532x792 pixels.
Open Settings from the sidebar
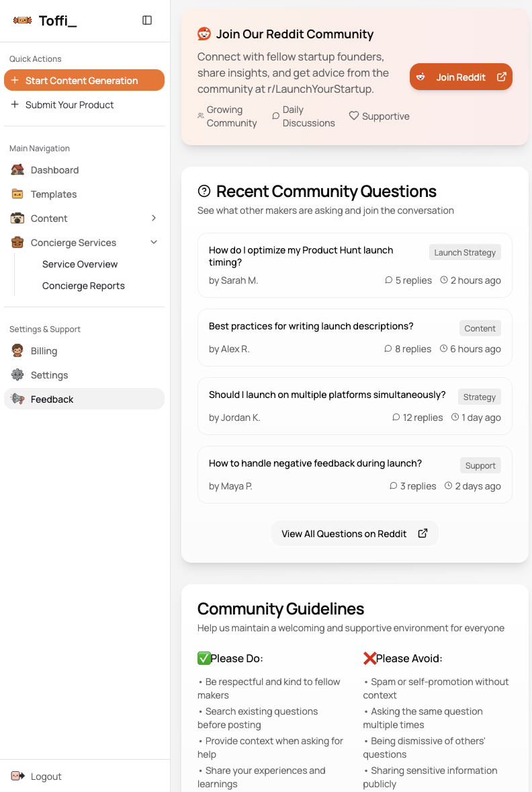pyautogui.click(x=84, y=374)
